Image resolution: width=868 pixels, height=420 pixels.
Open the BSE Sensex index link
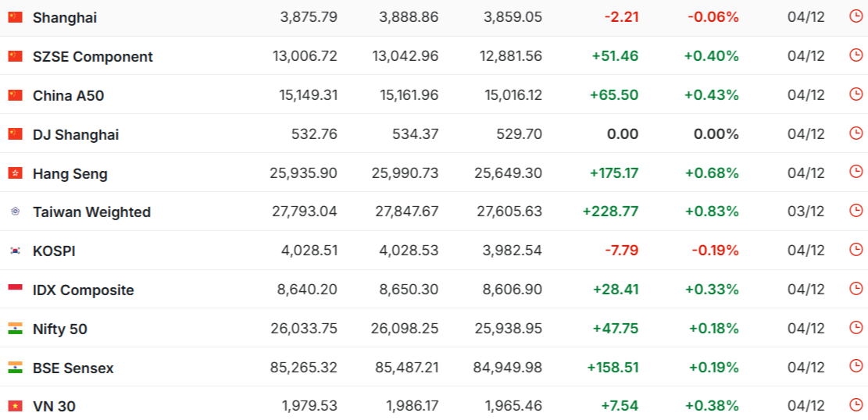click(x=73, y=368)
